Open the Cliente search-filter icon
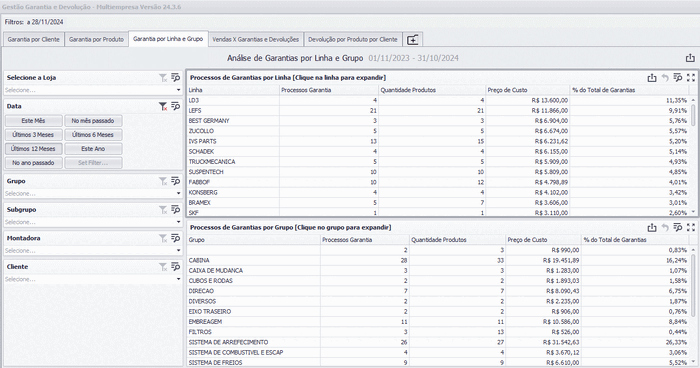The width and height of the screenshot is (700, 368). (175, 267)
